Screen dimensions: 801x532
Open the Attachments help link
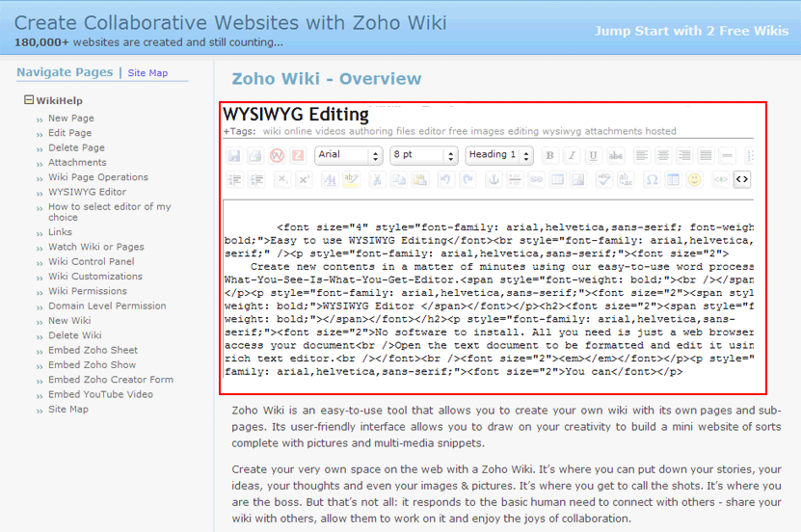coord(77,162)
